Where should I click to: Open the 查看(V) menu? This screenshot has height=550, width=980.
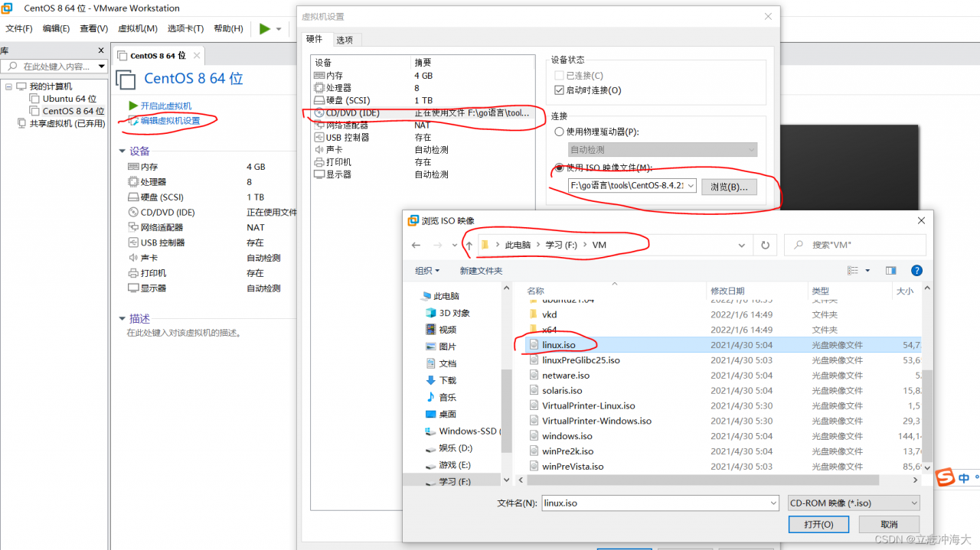93,28
